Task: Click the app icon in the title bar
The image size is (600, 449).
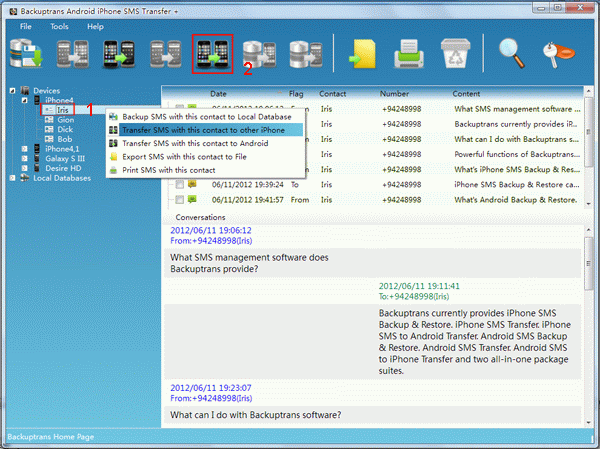Action: pos(13,11)
